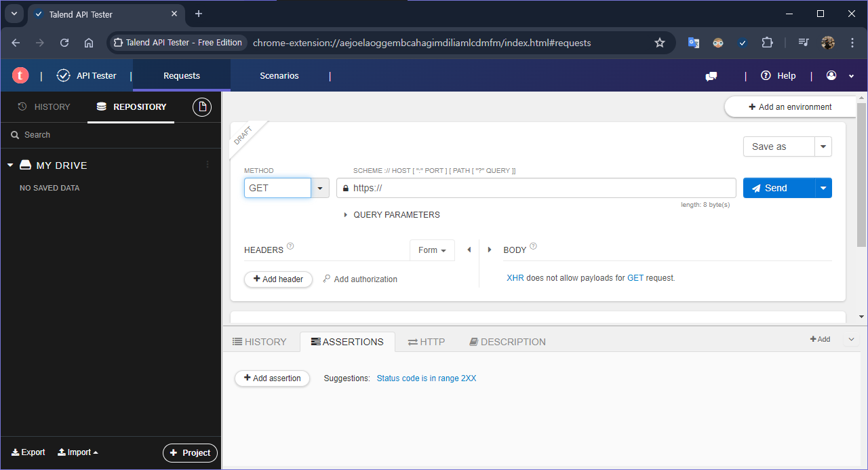Click the scrollbar down arrow

pyautogui.click(x=862, y=317)
